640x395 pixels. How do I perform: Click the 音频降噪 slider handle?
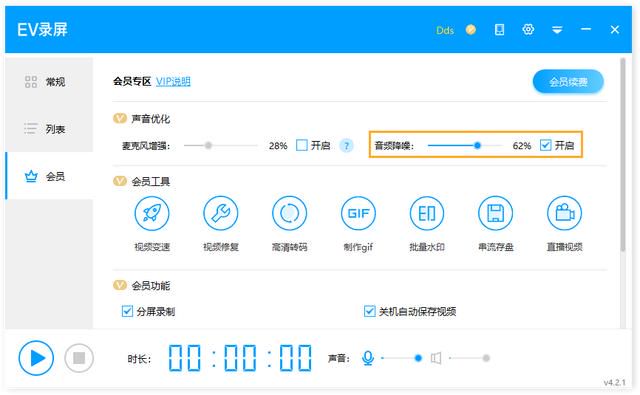coord(477,145)
